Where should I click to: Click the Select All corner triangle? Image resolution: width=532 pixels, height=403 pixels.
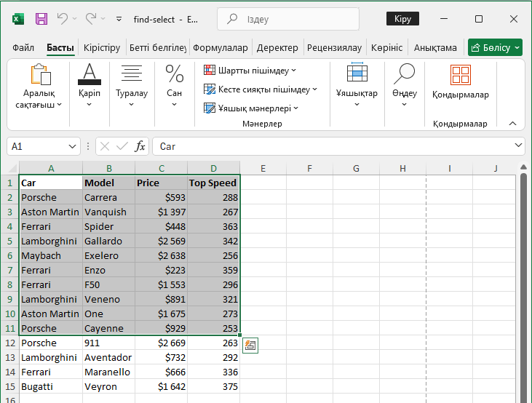[x=12, y=168]
